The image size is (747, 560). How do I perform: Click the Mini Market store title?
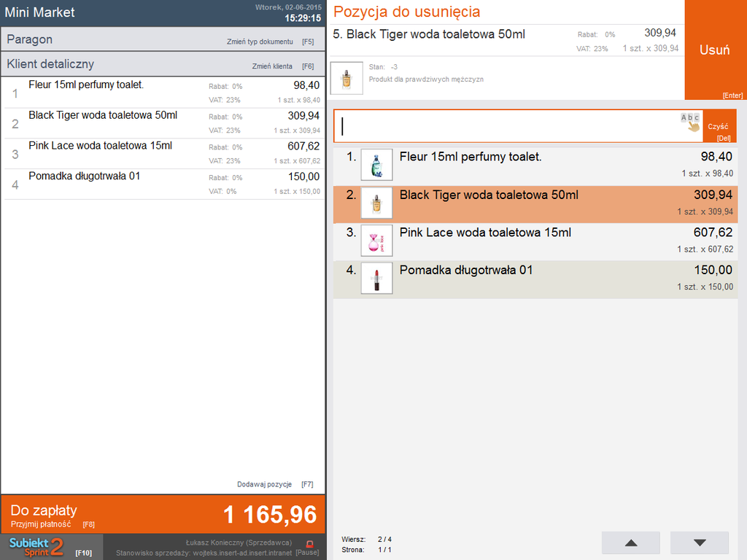[x=39, y=12]
